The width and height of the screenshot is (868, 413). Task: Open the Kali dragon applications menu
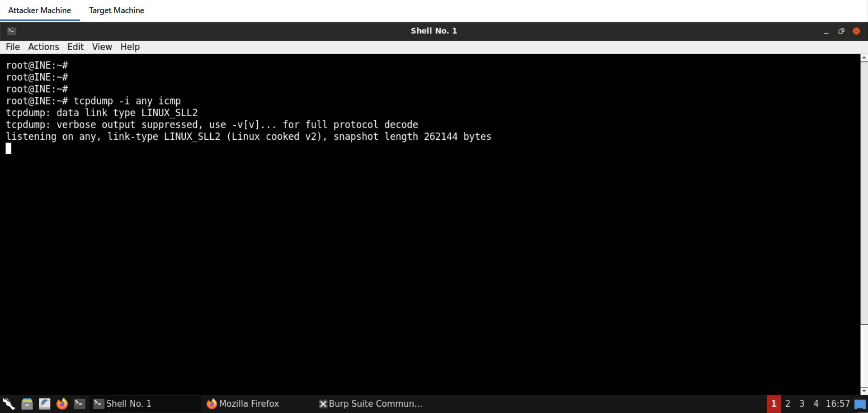click(9, 404)
